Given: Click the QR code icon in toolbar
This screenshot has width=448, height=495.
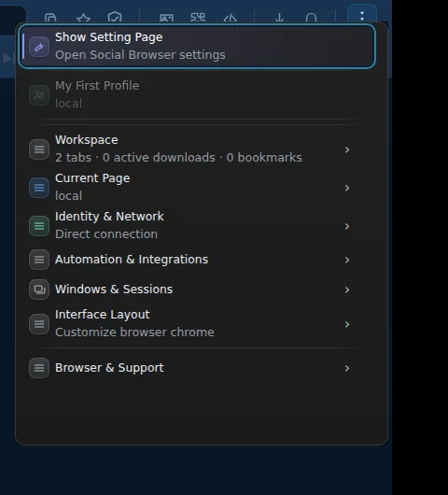Looking at the screenshot, I should [198, 17].
